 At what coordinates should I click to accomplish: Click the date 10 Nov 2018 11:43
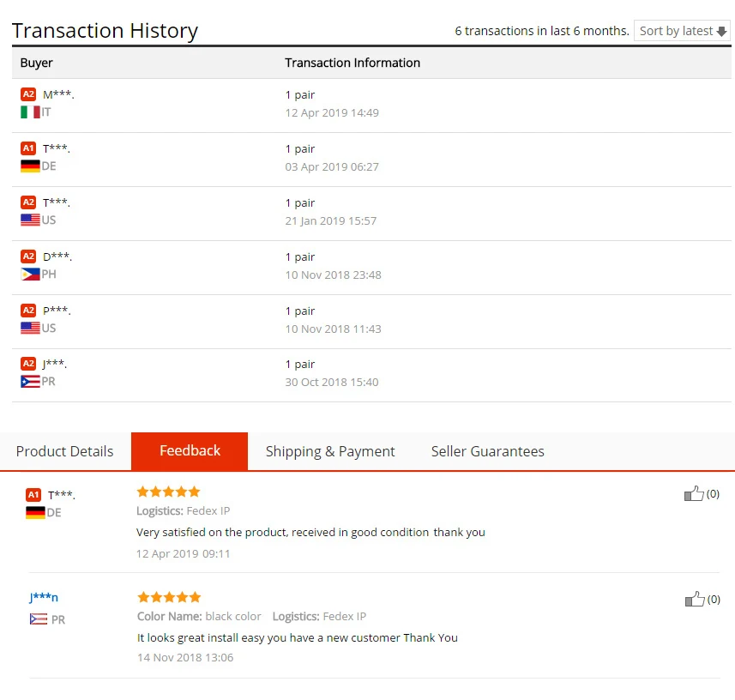[334, 329]
